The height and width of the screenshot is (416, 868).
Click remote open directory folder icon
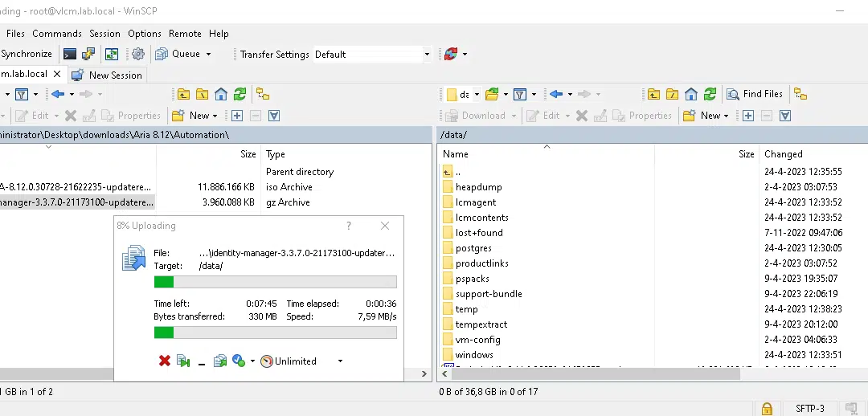[492, 94]
